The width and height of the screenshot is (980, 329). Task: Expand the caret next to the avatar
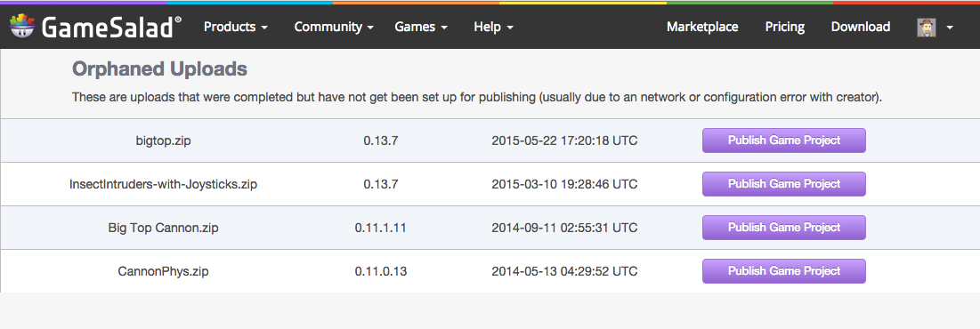coord(950,28)
